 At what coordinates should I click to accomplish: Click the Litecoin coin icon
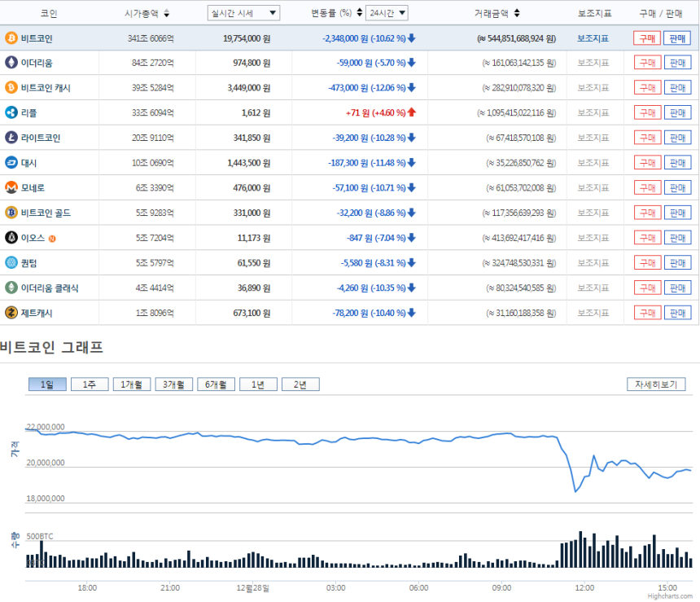tap(11, 138)
